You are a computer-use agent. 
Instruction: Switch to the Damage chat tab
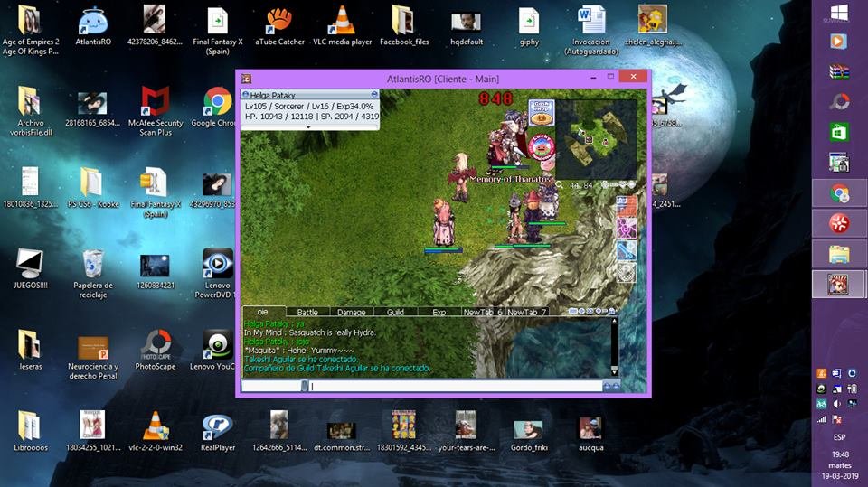(x=352, y=312)
